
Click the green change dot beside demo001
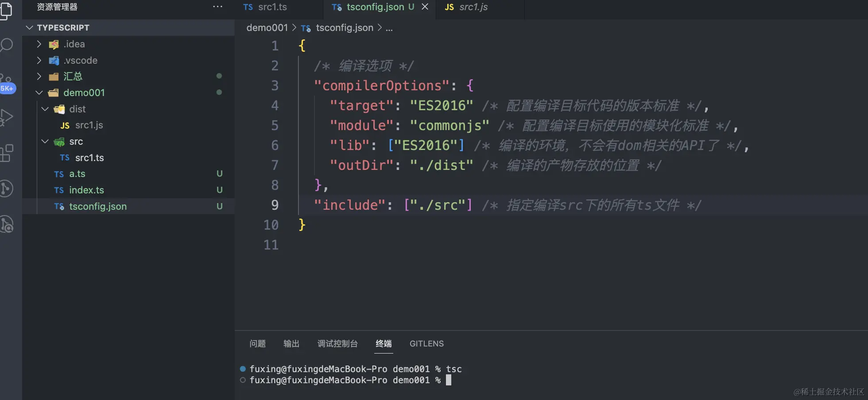pos(219,92)
